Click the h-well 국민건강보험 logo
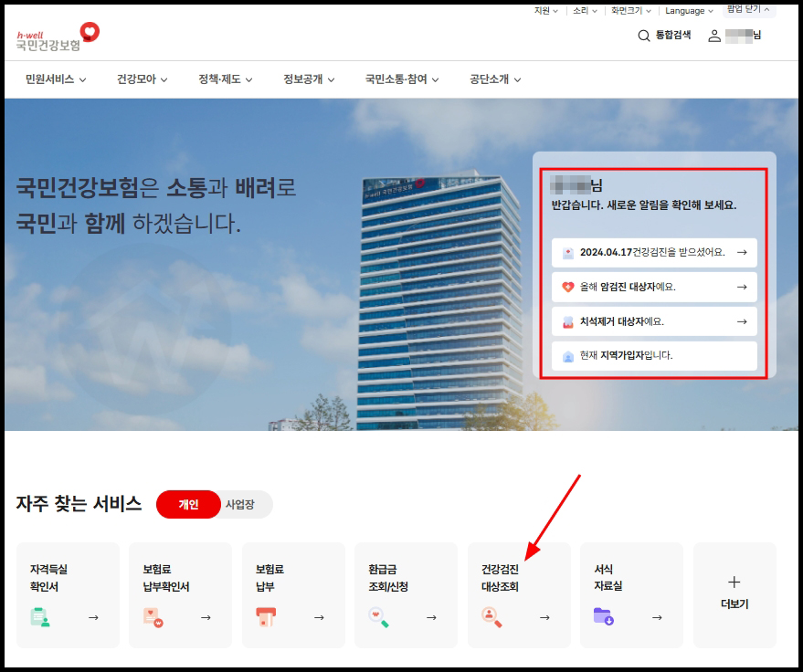Viewport: 803px width, 672px height. pyautogui.click(x=57, y=37)
